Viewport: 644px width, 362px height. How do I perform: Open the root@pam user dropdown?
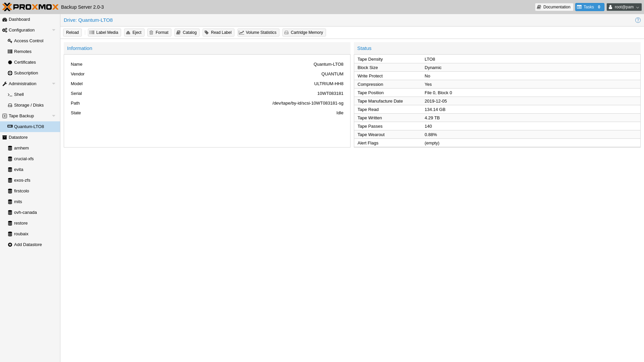coord(624,7)
